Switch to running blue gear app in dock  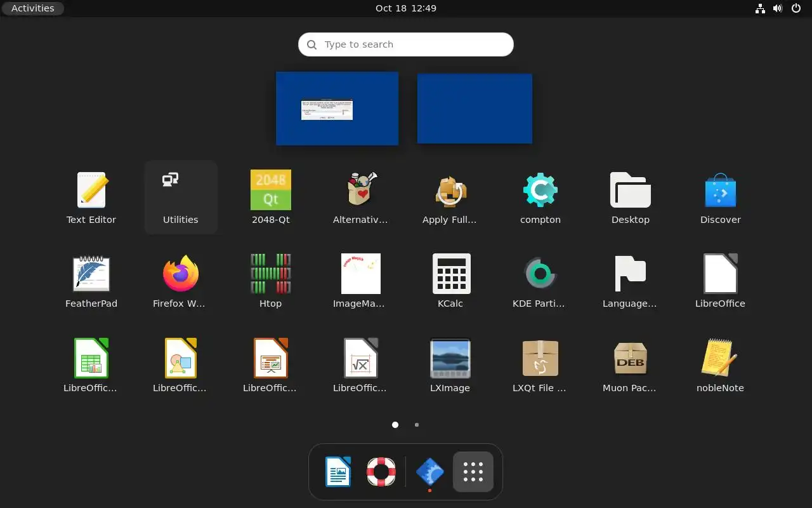[x=429, y=472]
